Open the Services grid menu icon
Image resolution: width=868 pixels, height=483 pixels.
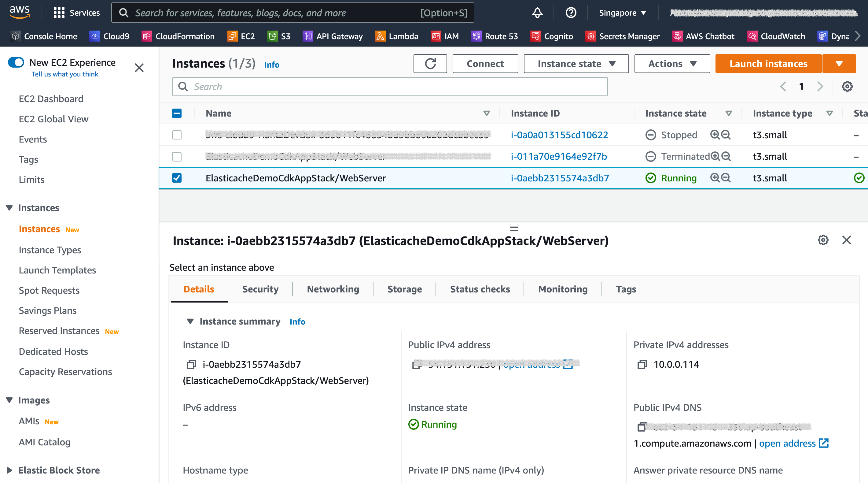tap(59, 13)
